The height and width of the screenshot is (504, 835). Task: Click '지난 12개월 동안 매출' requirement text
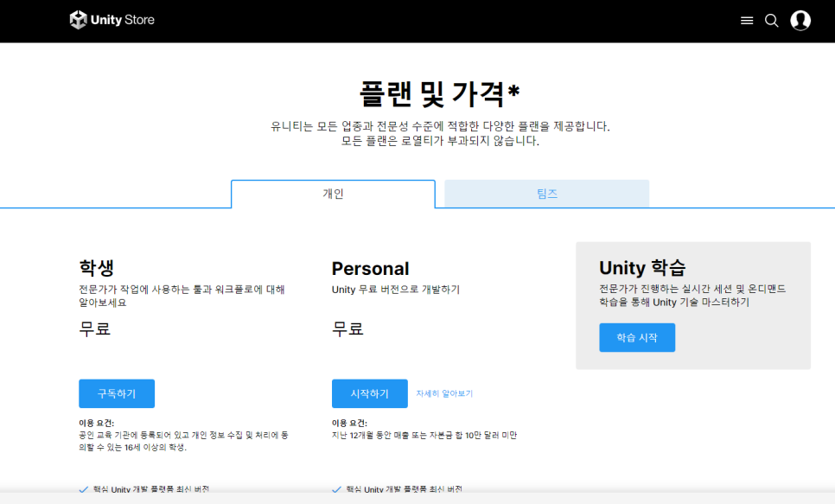point(424,436)
